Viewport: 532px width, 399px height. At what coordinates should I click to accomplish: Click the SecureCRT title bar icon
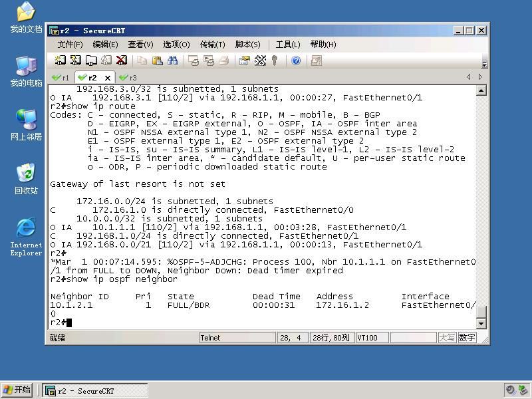(x=54, y=31)
